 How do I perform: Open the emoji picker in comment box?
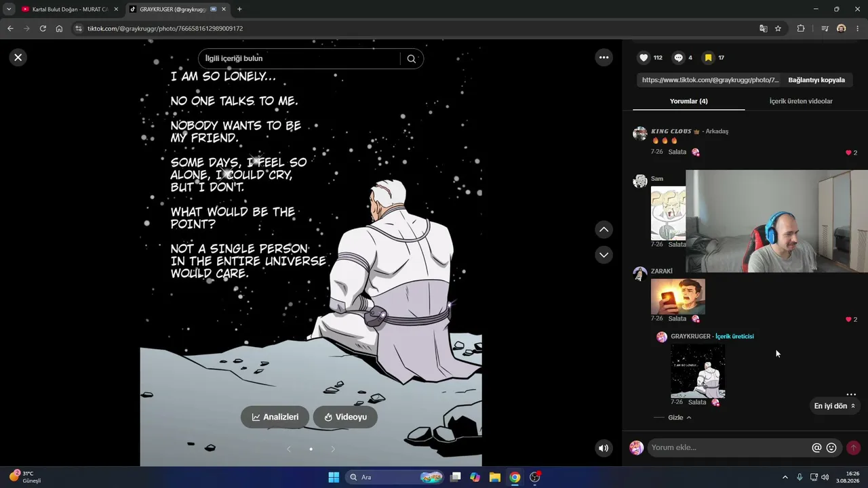tap(831, 447)
